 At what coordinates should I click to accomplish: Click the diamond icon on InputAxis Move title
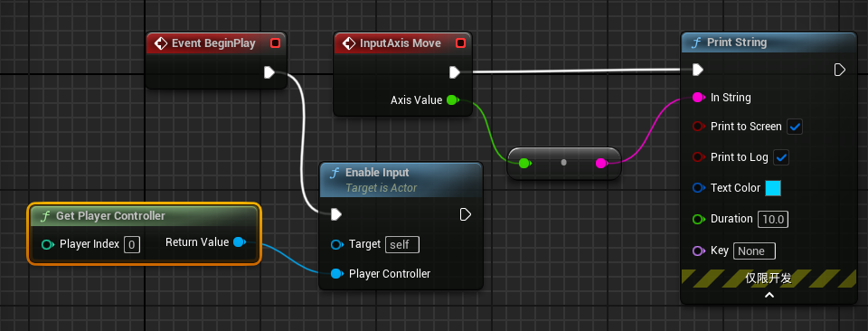click(349, 43)
